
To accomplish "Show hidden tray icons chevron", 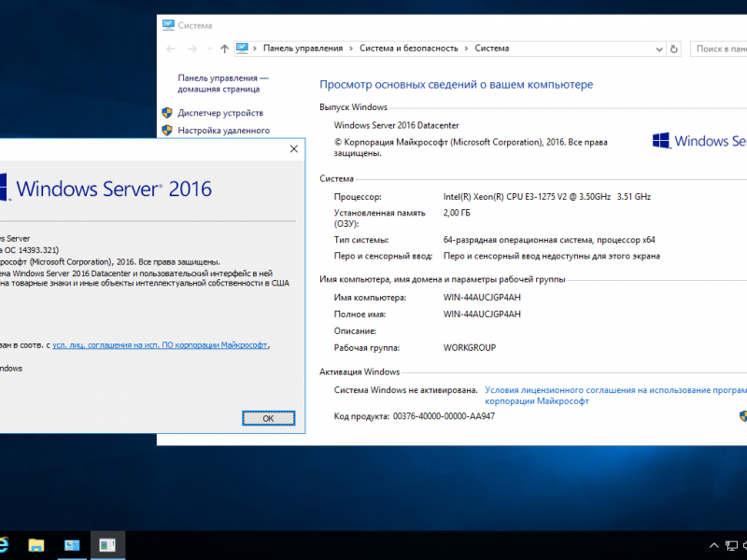I will pos(713,546).
